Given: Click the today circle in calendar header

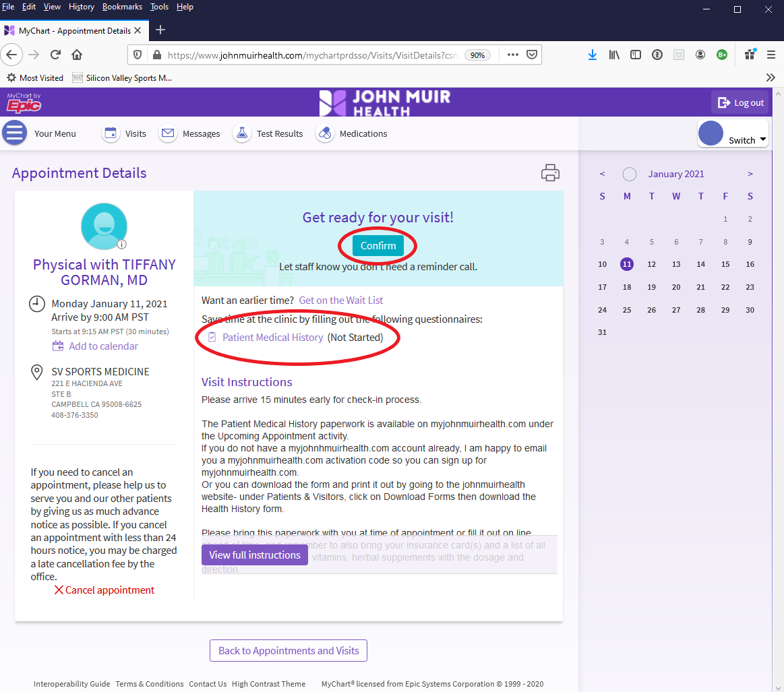Looking at the screenshot, I should (x=629, y=174).
